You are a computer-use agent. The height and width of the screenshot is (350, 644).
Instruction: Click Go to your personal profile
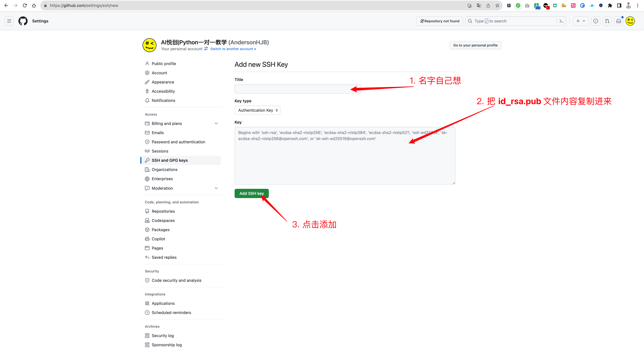(475, 45)
